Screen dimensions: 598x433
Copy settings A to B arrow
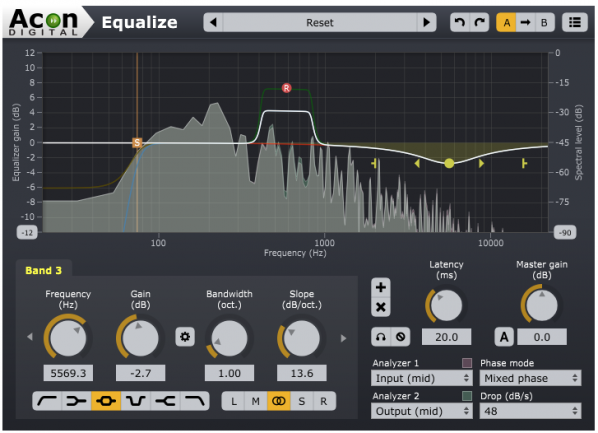pos(526,23)
